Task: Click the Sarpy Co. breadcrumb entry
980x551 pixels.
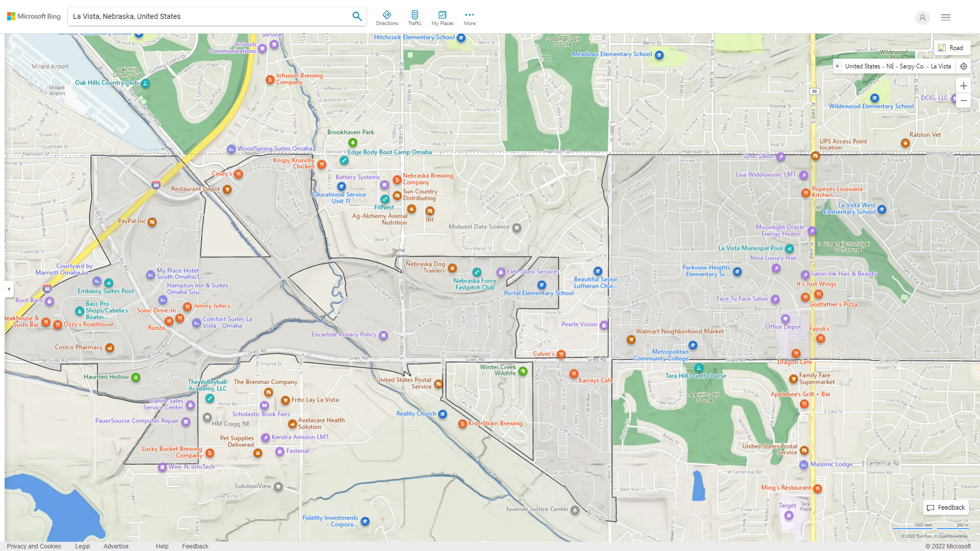Action: click(x=912, y=66)
